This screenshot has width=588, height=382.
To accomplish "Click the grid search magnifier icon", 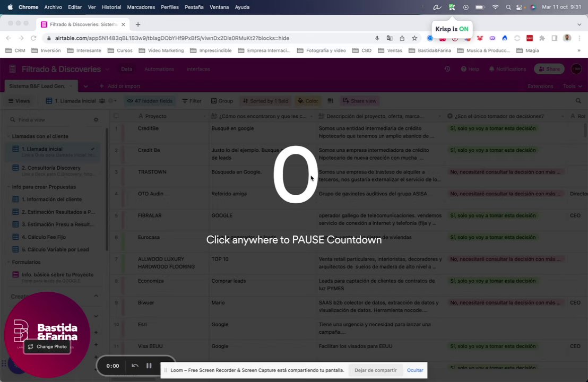I will click(x=578, y=101).
